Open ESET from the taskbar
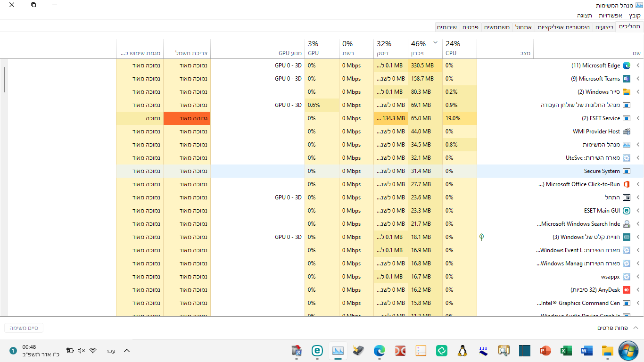The width and height of the screenshot is (644, 362). 317,351
